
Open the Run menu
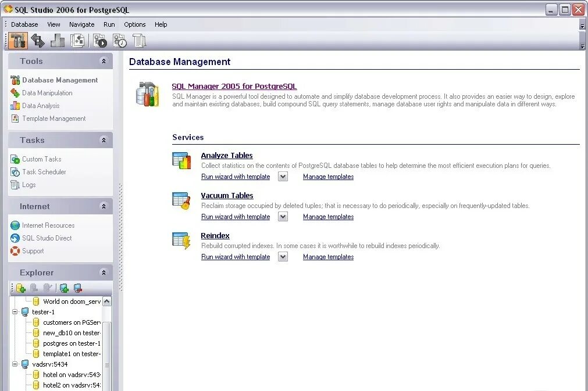[109, 24]
